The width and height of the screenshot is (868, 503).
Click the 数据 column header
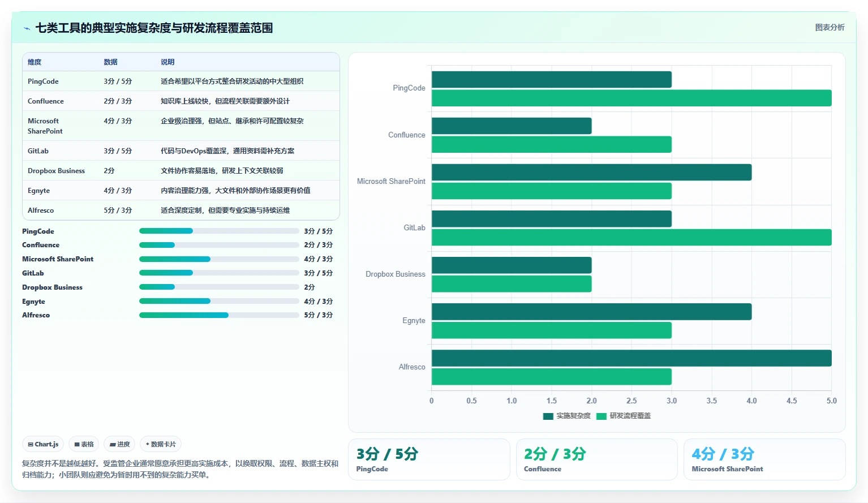110,62
